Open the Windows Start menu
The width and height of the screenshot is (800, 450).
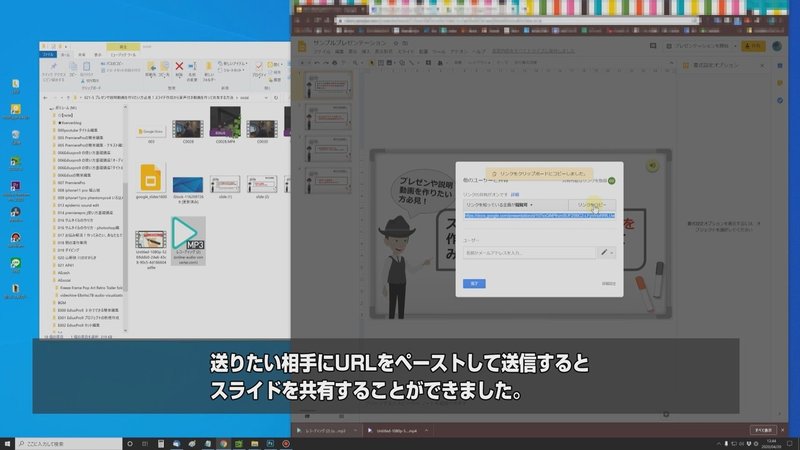7,444
